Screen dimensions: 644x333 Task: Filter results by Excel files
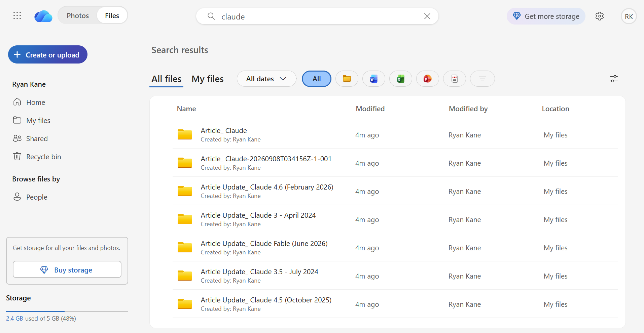(400, 79)
